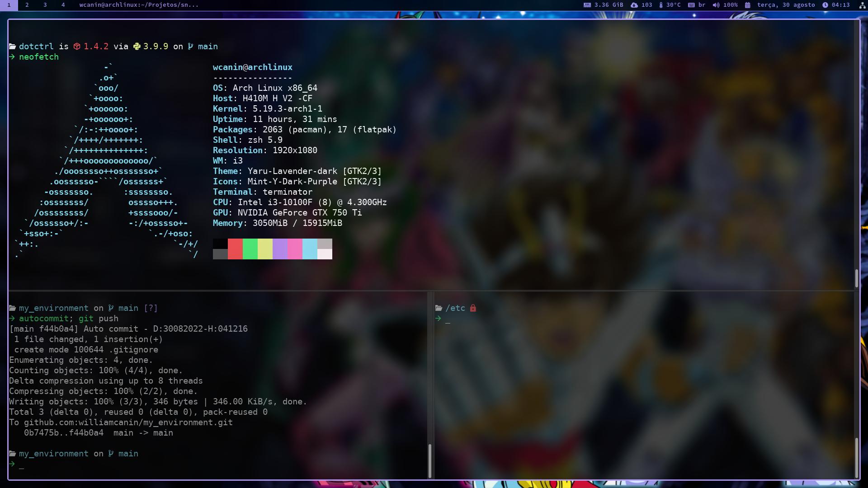Focus the my_environment terminal prompt
The width and height of the screenshot is (868, 488).
[21, 465]
